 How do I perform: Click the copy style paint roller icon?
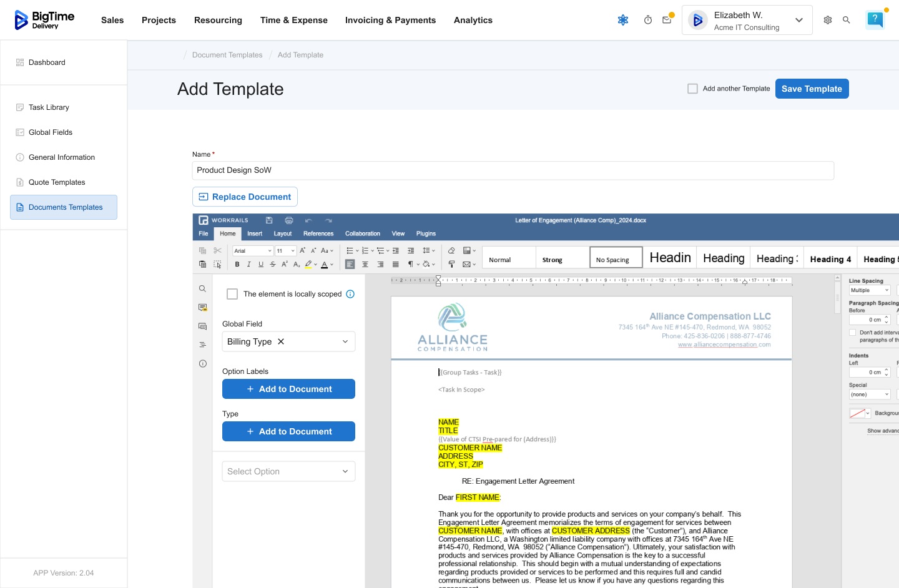(x=451, y=265)
